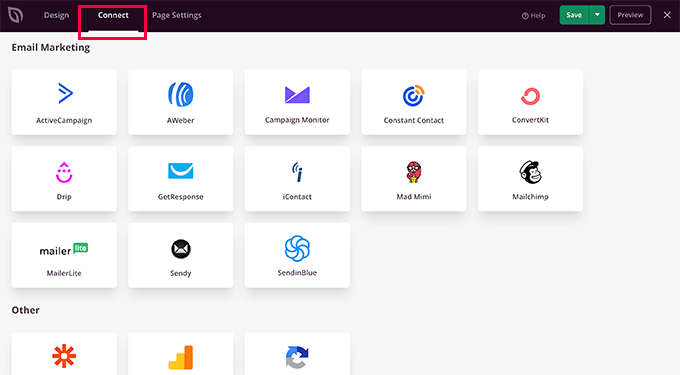Open the Help link
Viewport: 680px width, 375px height.
click(x=533, y=16)
